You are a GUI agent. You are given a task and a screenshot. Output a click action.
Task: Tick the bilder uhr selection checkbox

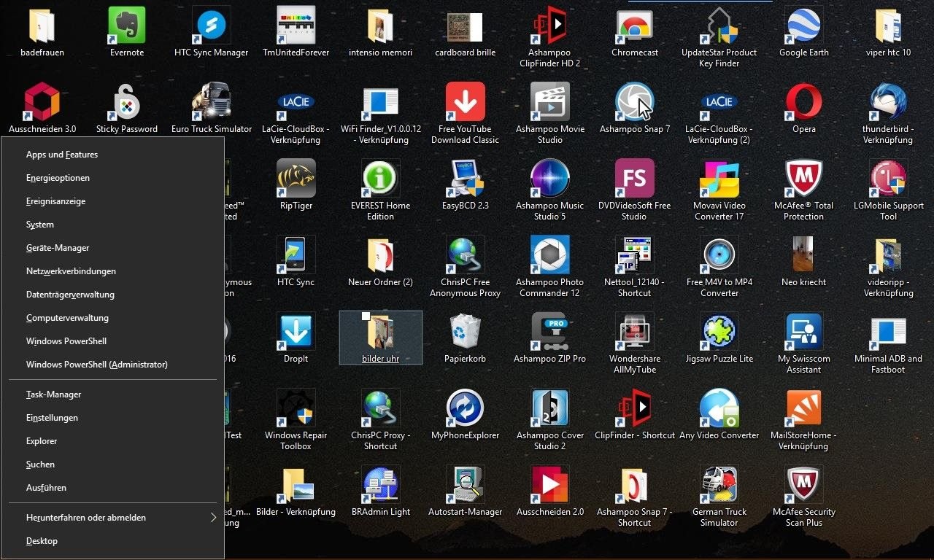[367, 316]
